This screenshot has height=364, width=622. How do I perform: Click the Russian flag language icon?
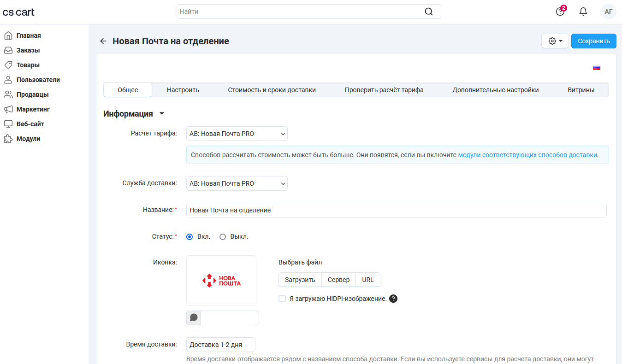[x=597, y=68]
